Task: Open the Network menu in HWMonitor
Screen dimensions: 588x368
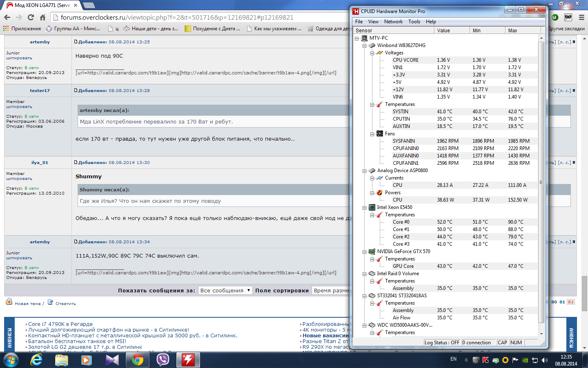Action: [x=393, y=22]
